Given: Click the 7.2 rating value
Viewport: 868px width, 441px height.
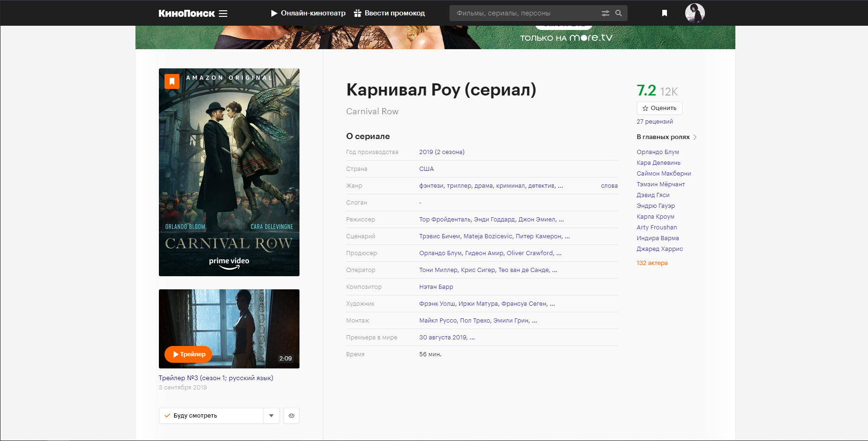Looking at the screenshot, I should tap(646, 90).
